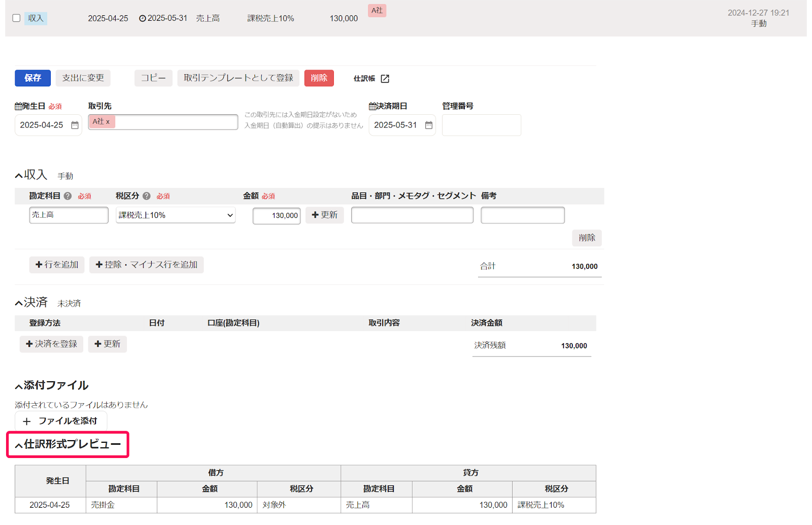812x525 pixels.
Task: Click help icon next to 勘定科目
Action: tap(67, 196)
